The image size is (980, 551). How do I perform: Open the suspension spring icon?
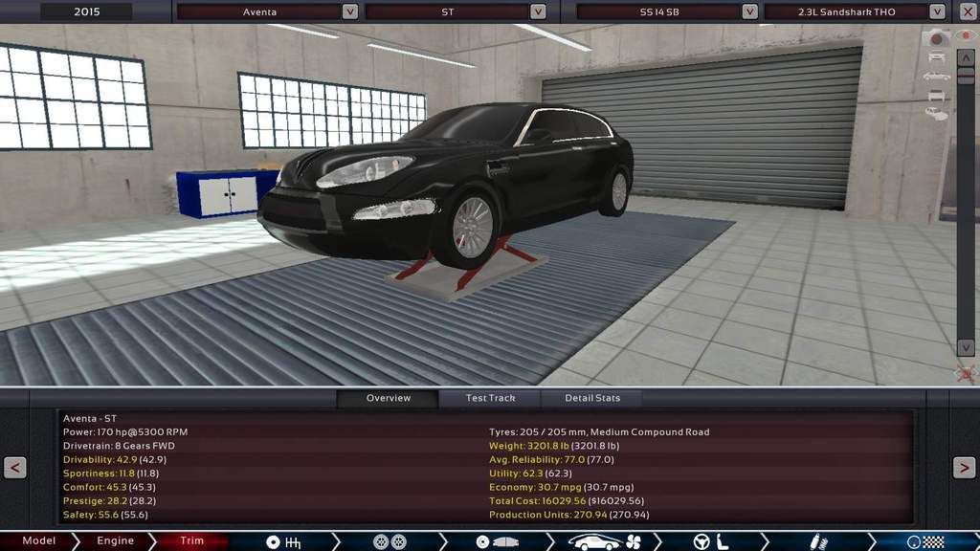point(818,541)
